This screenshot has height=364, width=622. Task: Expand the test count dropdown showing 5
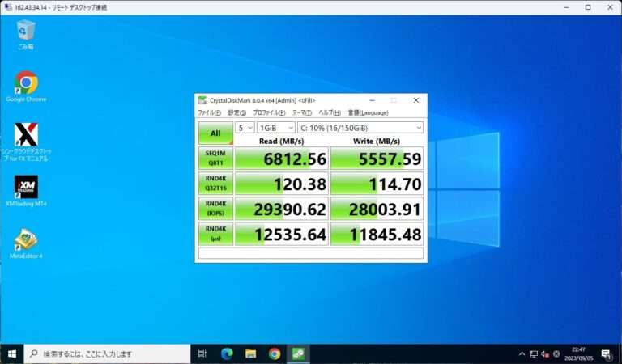[244, 128]
